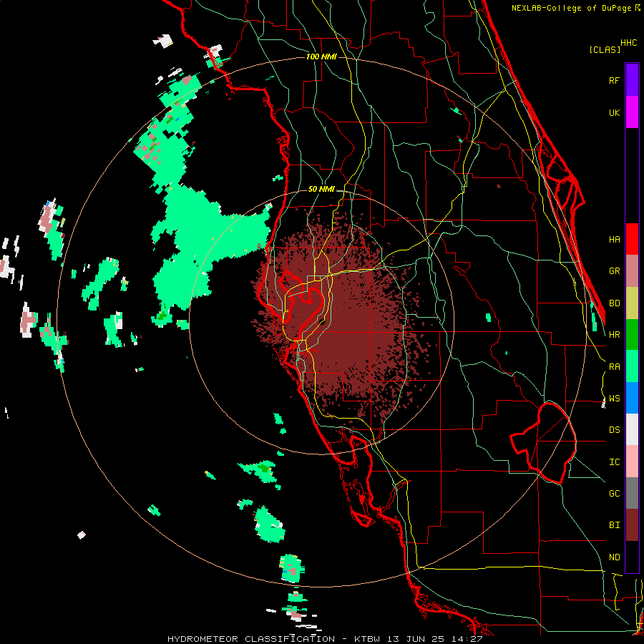Click the 'NEXLAB-College of DuPage' credit text
Image resolution: width=644 pixels, height=644 pixels.
coord(571,8)
